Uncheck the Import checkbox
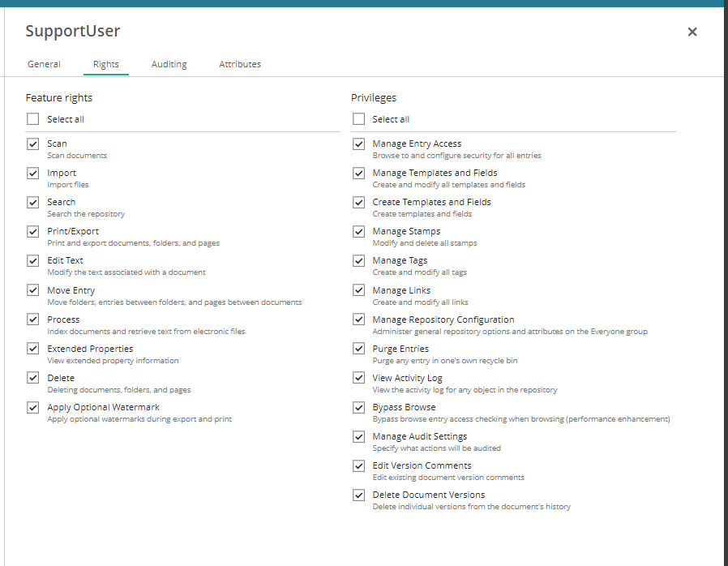This screenshot has height=566, width=728. click(x=33, y=174)
